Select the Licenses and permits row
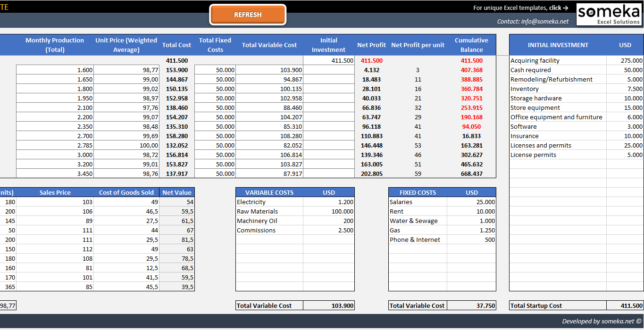644x330 pixels. tap(577, 145)
